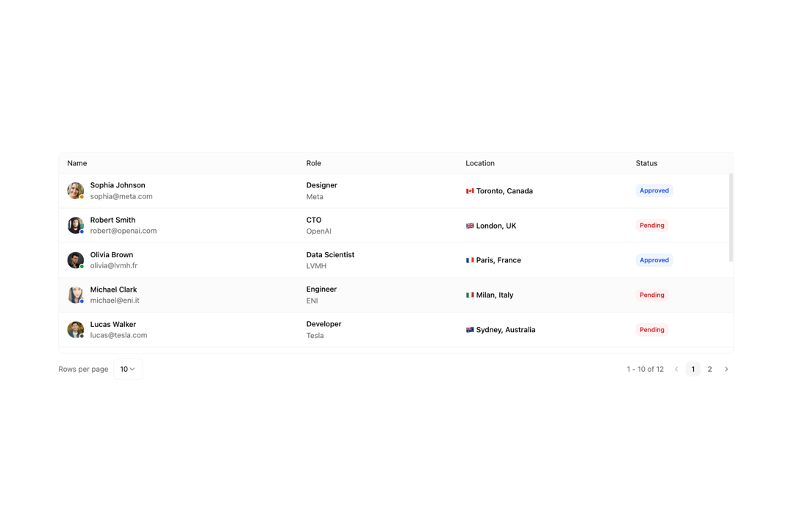Click the Engineer role cell
Image resolution: width=794 pixels, height=532 pixels.
[321, 290]
